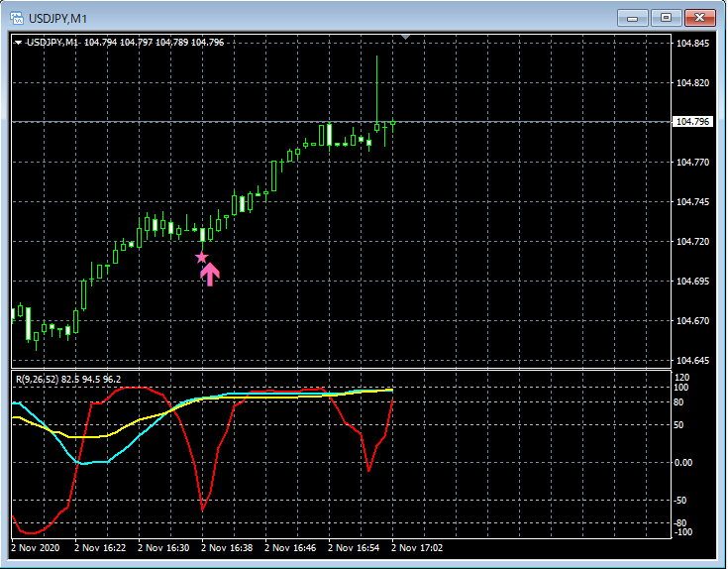728x569 pixels.
Task: Click the indicator scale value 50
Action: coord(678,425)
